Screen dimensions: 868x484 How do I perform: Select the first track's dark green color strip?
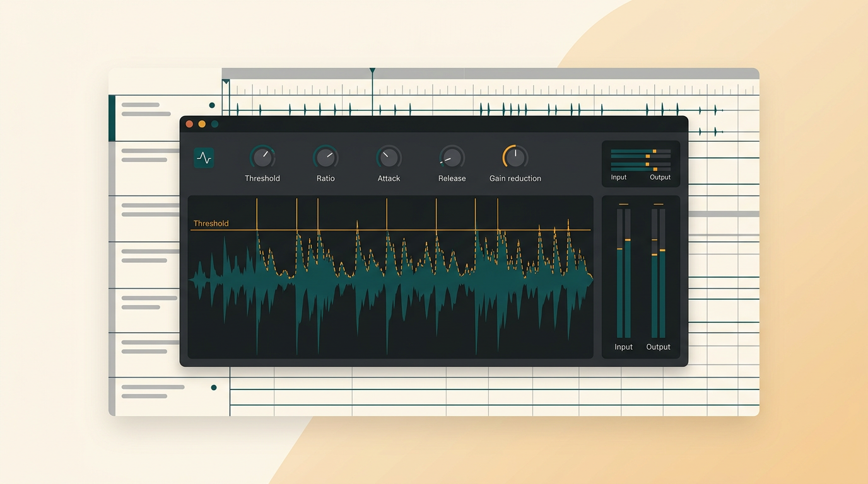pos(112,118)
